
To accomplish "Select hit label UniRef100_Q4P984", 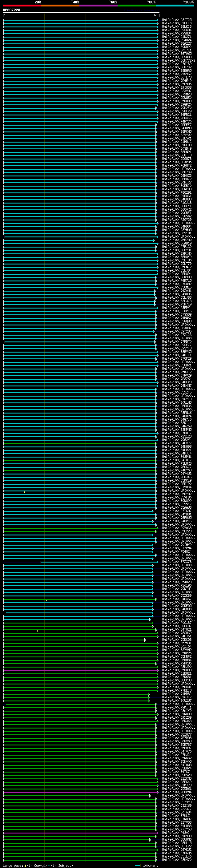I will pos(177,226).
